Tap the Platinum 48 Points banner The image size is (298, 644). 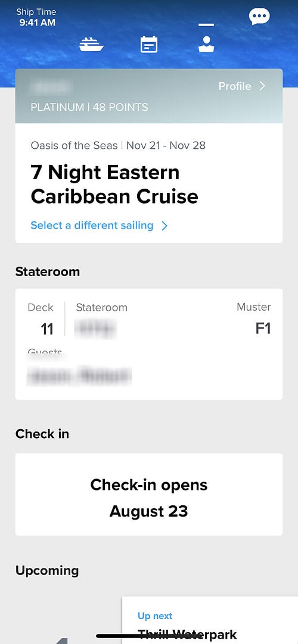click(x=149, y=96)
